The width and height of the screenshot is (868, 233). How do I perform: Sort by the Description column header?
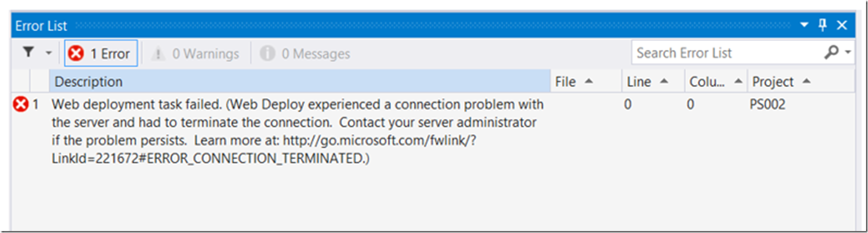299,81
